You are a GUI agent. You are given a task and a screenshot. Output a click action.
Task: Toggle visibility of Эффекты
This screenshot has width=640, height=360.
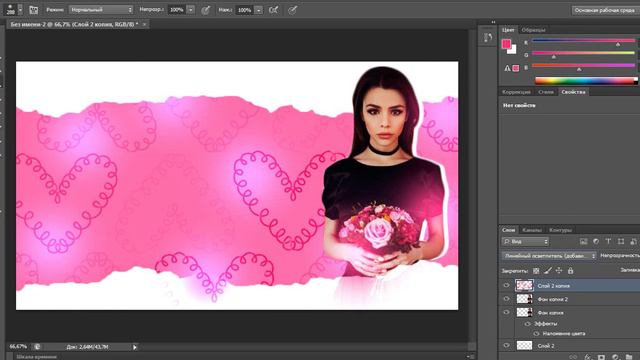click(527, 324)
